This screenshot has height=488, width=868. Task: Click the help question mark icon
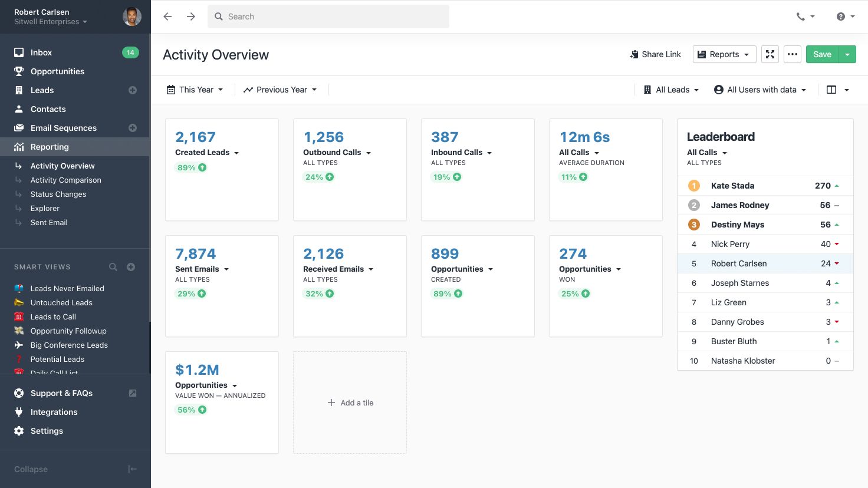pos(841,17)
